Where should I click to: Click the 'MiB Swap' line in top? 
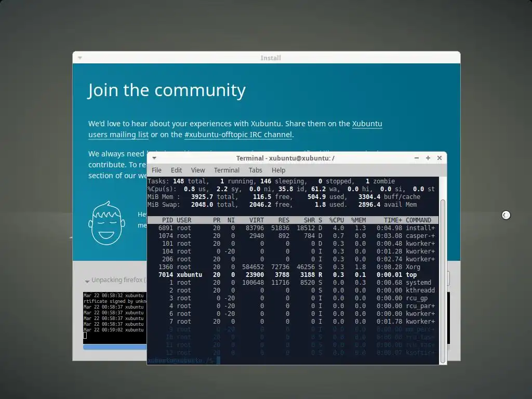(x=282, y=205)
